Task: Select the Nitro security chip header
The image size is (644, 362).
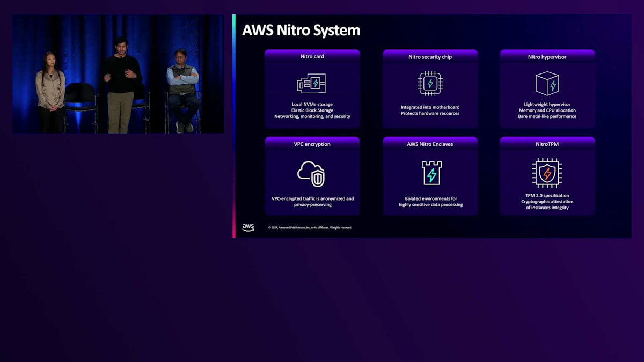Action: (x=430, y=56)
